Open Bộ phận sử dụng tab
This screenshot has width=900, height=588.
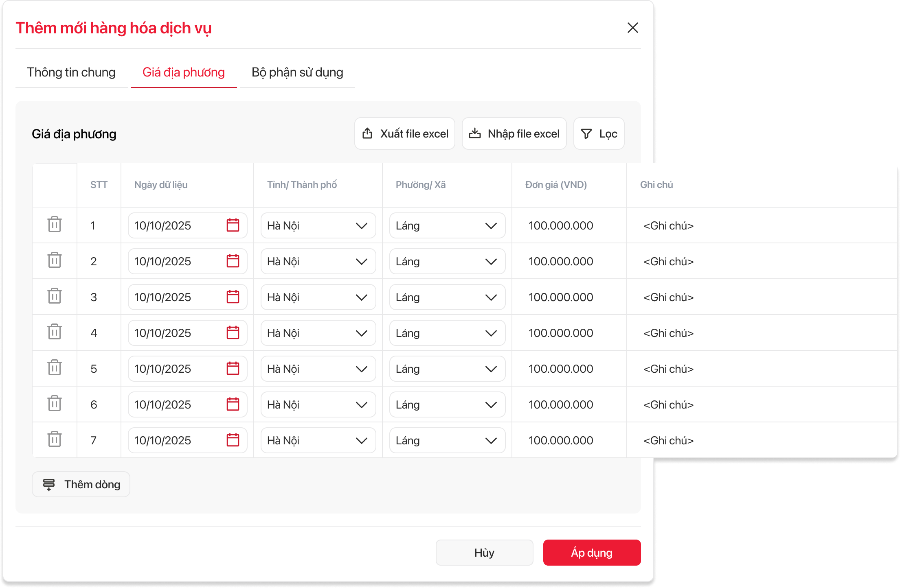297,72
